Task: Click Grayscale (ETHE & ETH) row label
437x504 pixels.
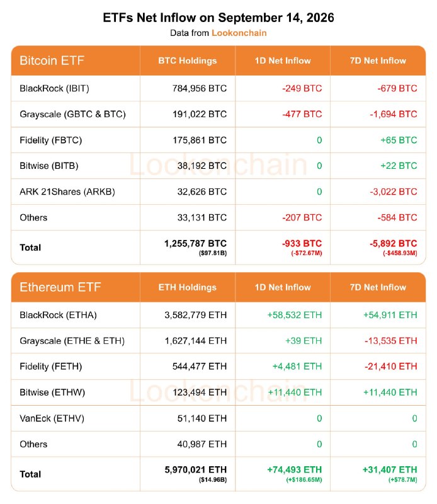Action: coord(72,341)
